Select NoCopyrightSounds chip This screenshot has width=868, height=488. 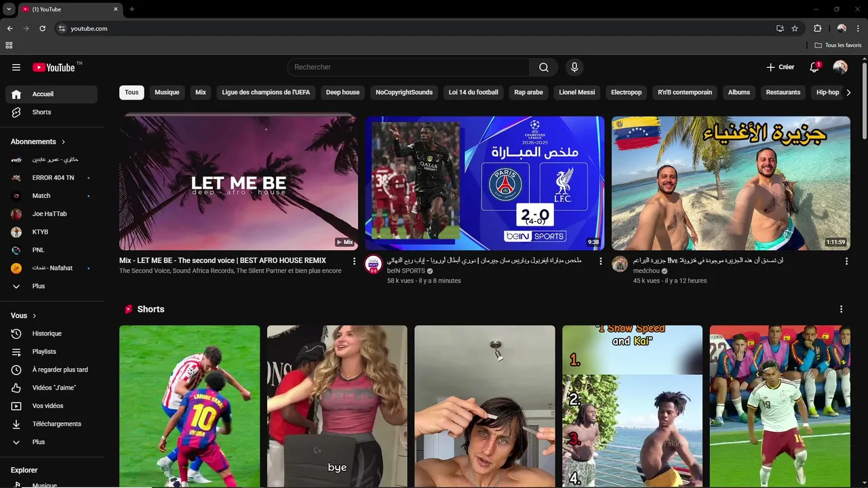[x=404, y=92]
